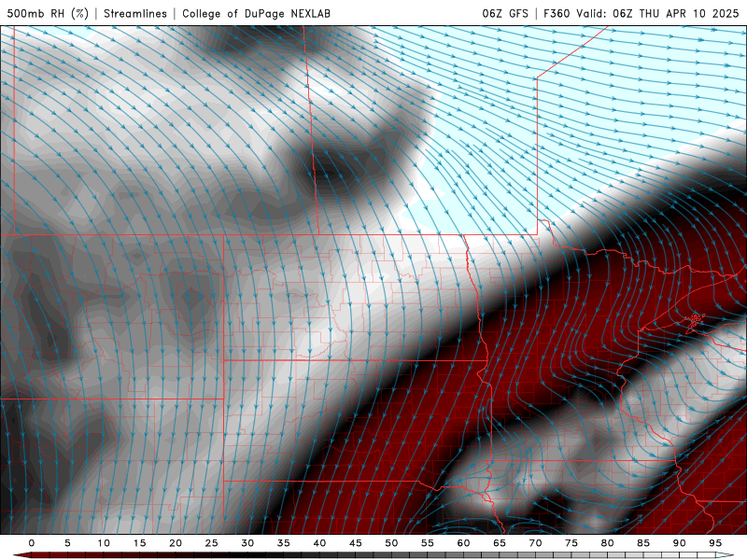Click the "50" colorbar label
This screenshot has width=747, height=560.
[x=391, y=543]
